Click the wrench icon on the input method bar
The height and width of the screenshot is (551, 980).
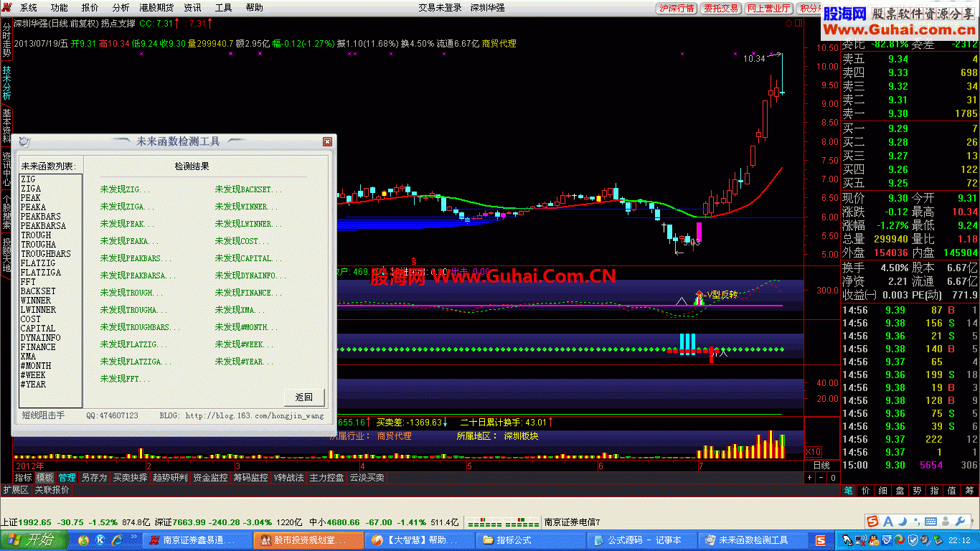pyautogui.click(x=959, y=522)
